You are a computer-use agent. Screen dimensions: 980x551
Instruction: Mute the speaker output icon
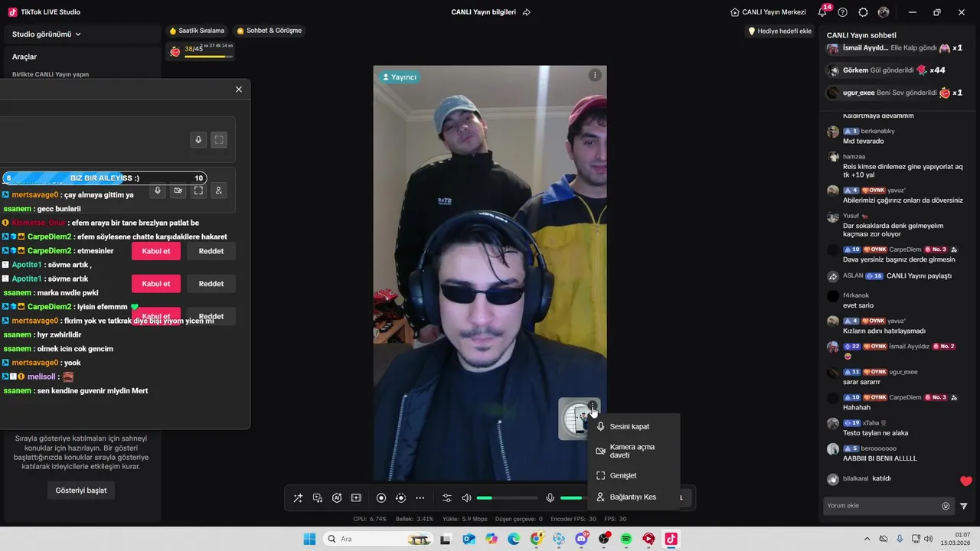point(466,498)
